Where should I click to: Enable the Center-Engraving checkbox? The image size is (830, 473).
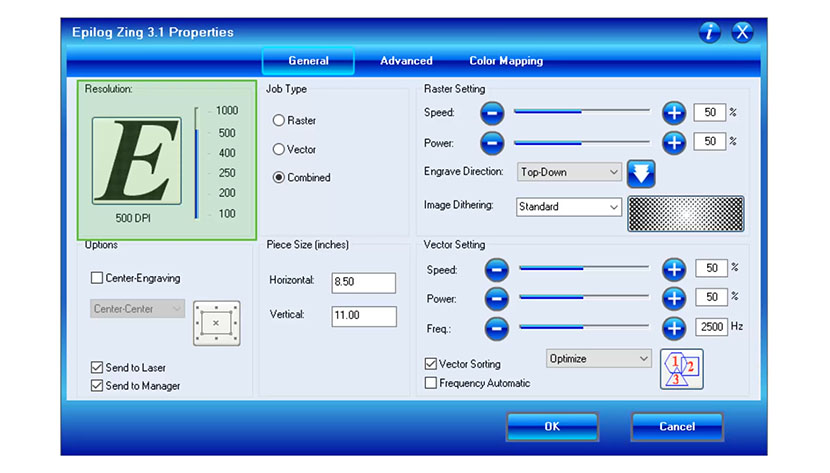coord(97,278)
